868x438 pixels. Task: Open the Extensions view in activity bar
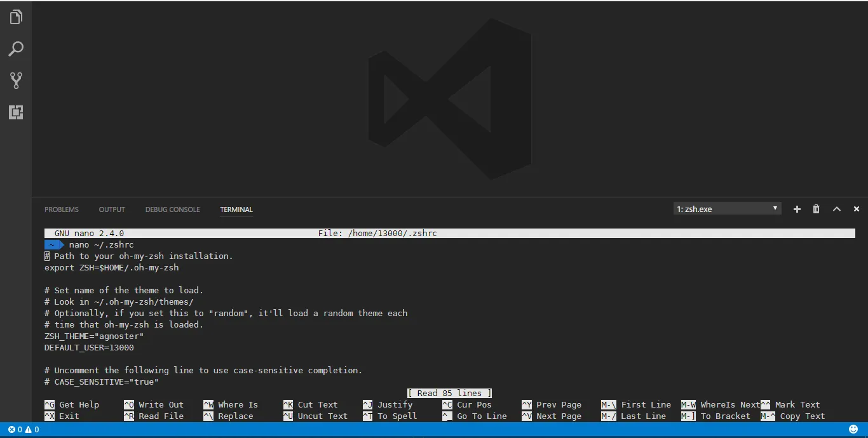[16, 112]
